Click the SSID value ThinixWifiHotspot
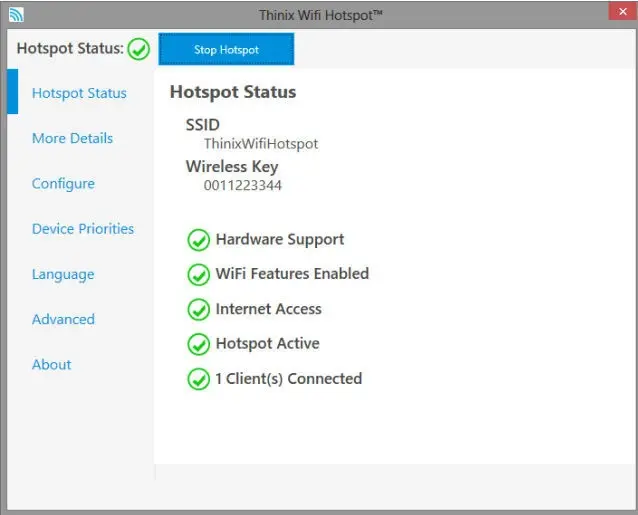The height and width of the screenshot is (515, 638). point(261,144)
